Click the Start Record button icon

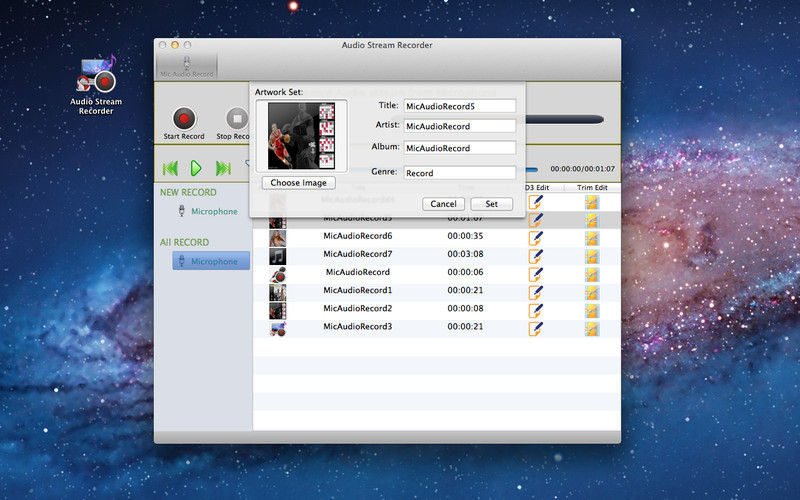(184, 119)
